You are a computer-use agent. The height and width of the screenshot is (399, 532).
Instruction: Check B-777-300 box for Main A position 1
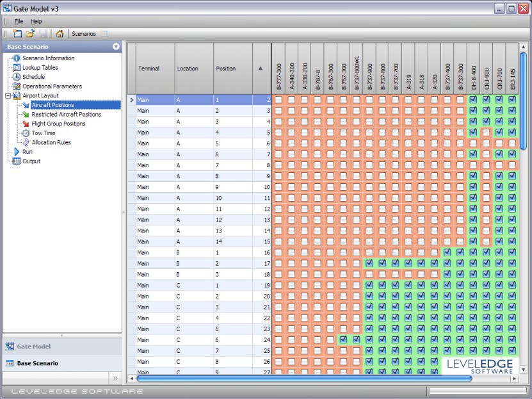point(278,100)
